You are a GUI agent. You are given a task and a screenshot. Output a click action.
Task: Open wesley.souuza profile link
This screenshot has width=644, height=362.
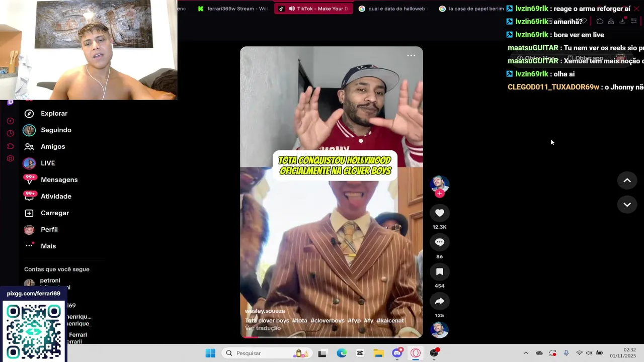pos(265,311)
